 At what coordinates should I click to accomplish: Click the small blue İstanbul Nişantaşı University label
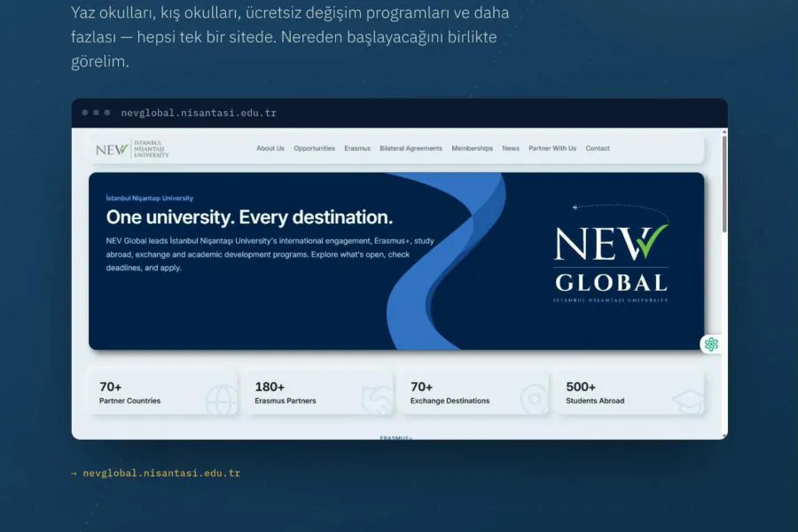click(x=150, y=198)
